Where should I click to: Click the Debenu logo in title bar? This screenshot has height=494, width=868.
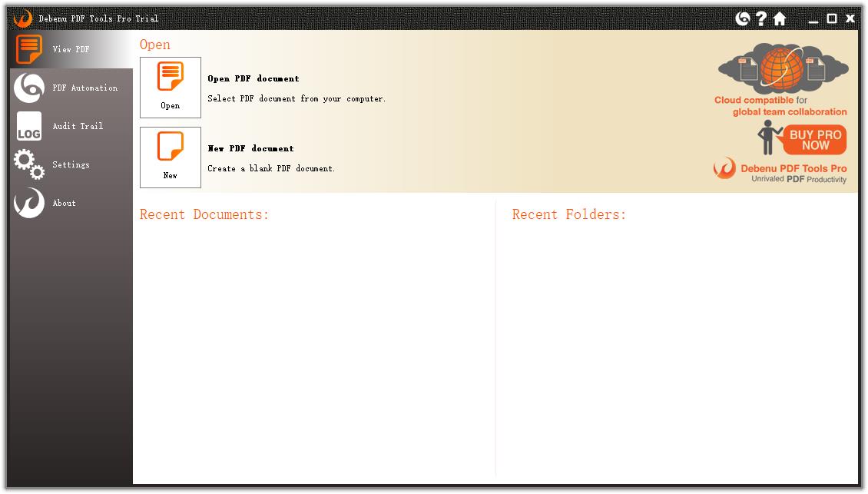point(23,18)
